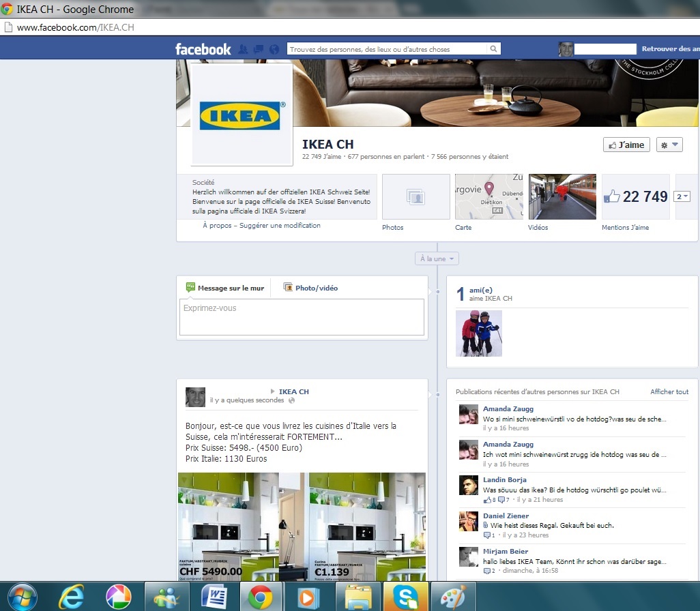Open Internet Explorer from taskbar
This screenshot has width=700, height=611.
[72, 597]
